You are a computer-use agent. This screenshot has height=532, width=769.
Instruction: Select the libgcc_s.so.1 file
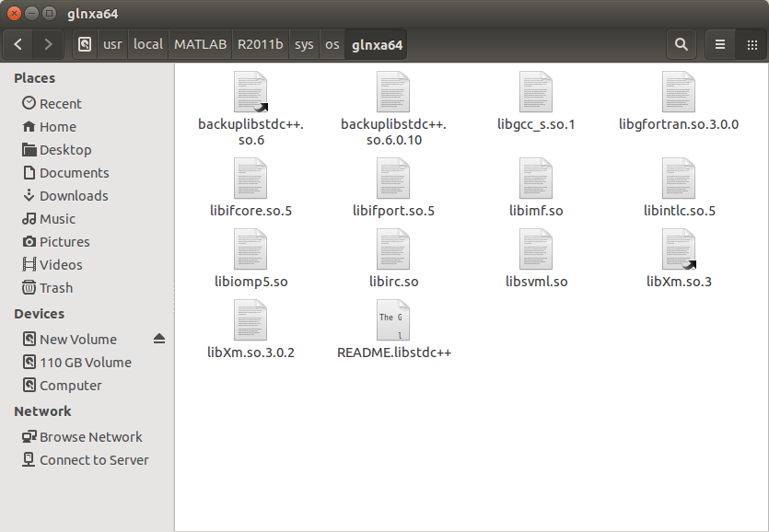[535, 91]
